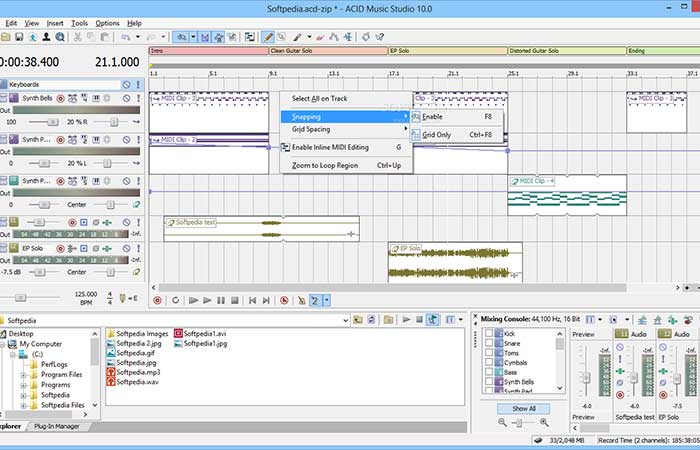Select the Draw (pencil) tool in the toolbar

pyautogui.click(x=267, y=36)
